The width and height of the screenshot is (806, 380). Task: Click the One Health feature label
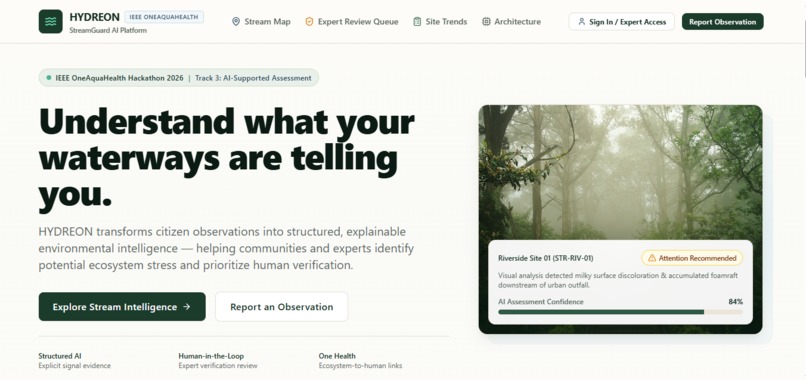coord(337,356)
